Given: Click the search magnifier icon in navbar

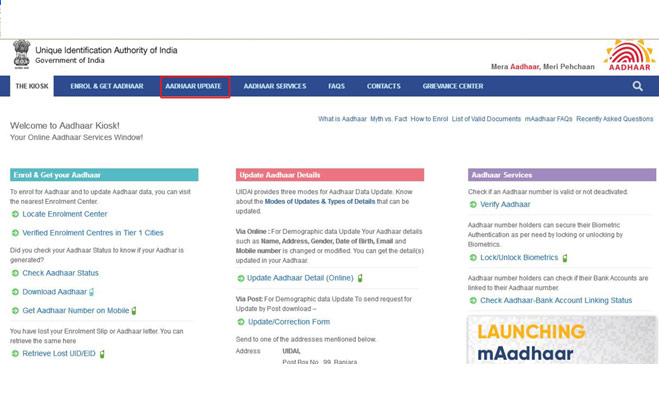Looking at the screenshot, I should pyautogui.click(x=637, y=86).
